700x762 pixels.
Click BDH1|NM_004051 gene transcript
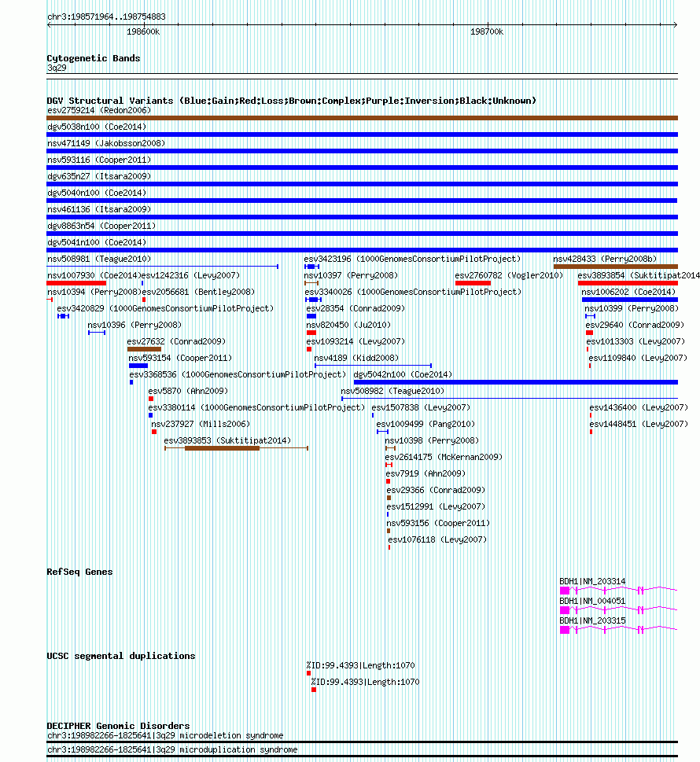pyautogui.click(x=618, y=610)
